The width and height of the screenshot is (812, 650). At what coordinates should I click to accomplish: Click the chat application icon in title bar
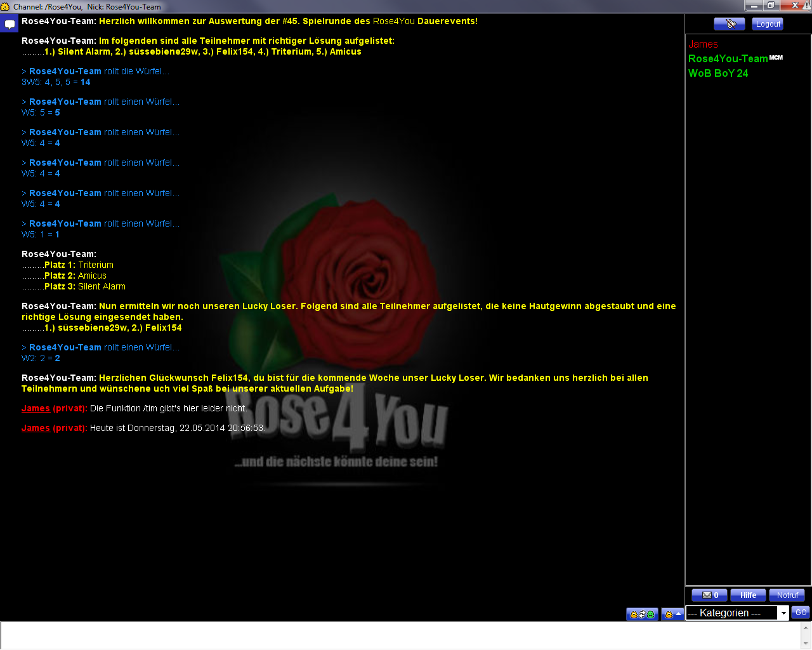[x=5, y=6]
